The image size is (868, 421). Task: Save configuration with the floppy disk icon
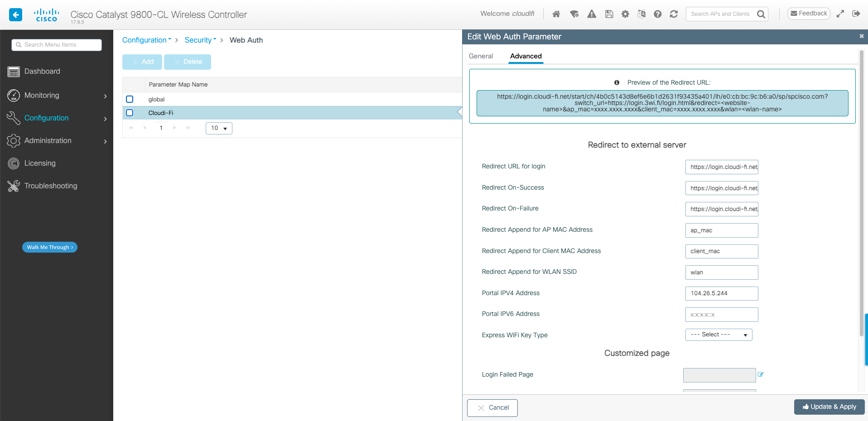(x=609, y=14)
